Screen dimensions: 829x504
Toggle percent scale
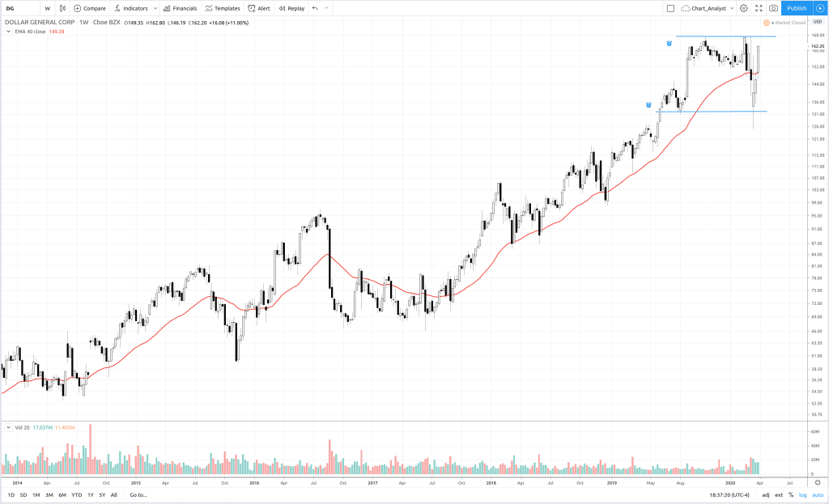791,494
